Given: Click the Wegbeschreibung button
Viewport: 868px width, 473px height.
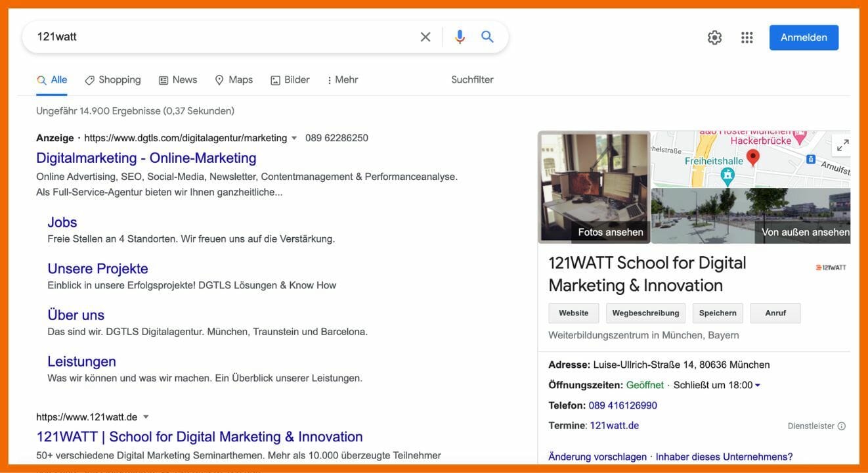Looking at the screenshot, I should tap(645, 313).
